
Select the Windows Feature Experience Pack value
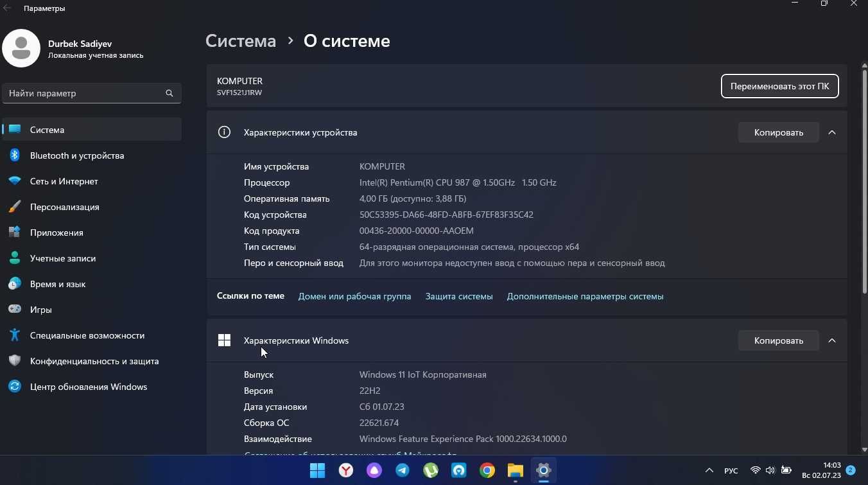(463, 439)
